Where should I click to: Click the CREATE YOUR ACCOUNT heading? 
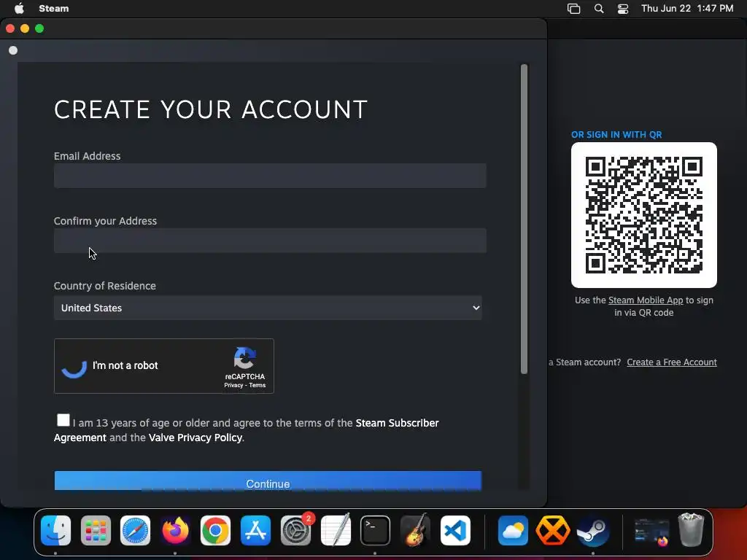[211, 109]
